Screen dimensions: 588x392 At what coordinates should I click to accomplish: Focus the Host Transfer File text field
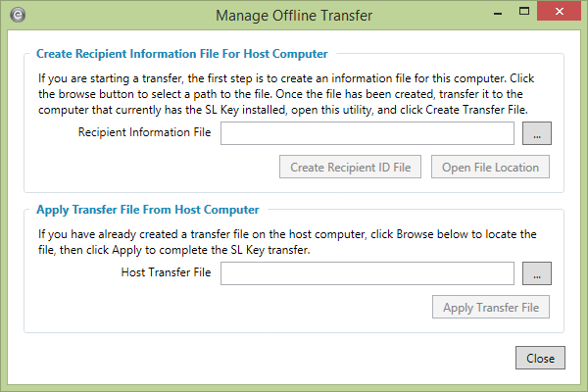pyautogui.click(x=367, y=274)
